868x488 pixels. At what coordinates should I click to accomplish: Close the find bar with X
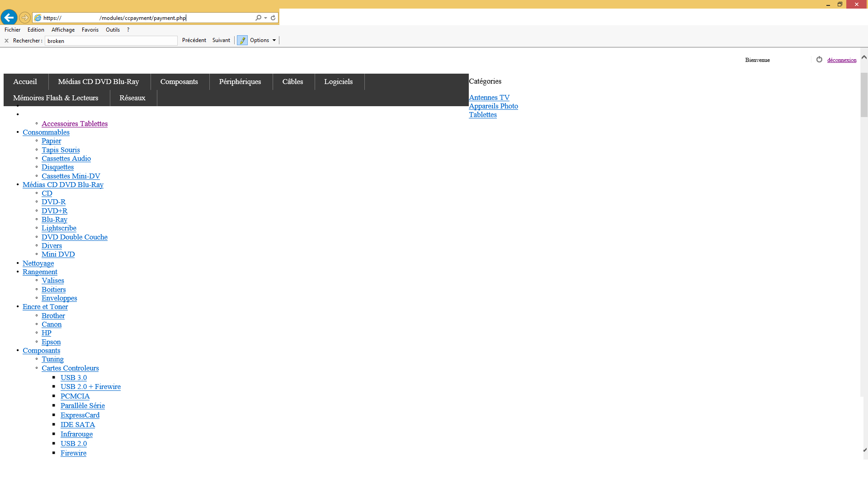(x=6, y=41)
